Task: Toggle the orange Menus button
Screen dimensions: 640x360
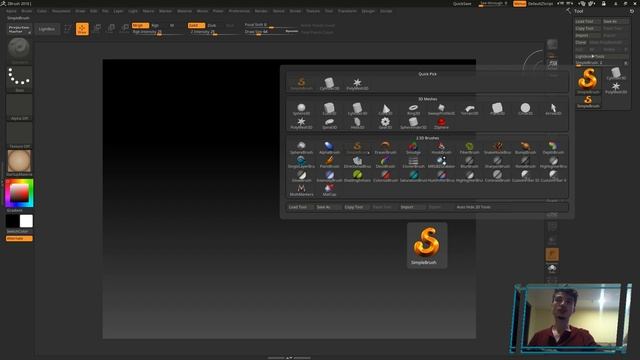Action: click(519, 4)
